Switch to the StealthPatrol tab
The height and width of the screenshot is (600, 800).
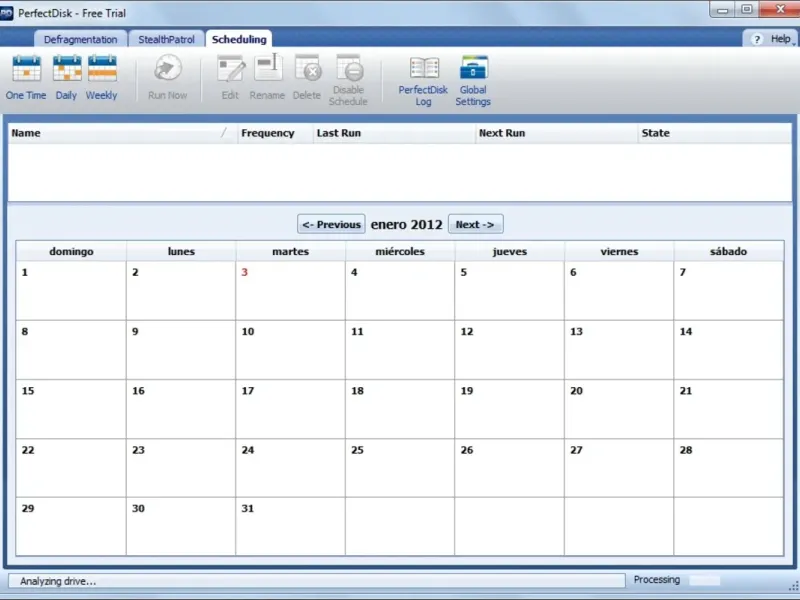click(166, 39)
